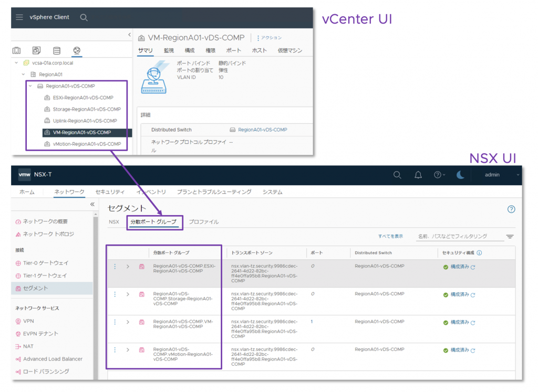This screenshot has height=392, width=538.
Task: Open the Storage-RegionA01 row actions menu
Action: click(x=115, y=294)
